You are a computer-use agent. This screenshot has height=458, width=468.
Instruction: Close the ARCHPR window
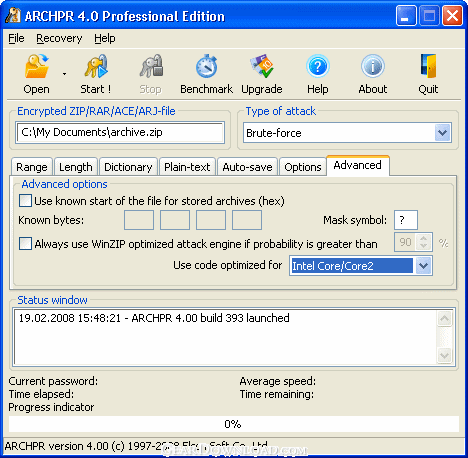(x=452, y=15)
